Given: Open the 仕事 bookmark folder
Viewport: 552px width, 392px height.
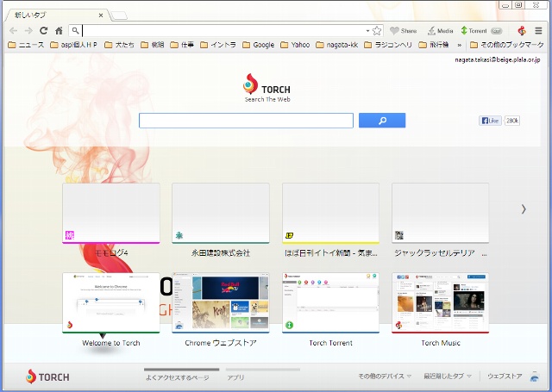Looking at the screenshot, I should pyautogui.click(x=182, y=45).
